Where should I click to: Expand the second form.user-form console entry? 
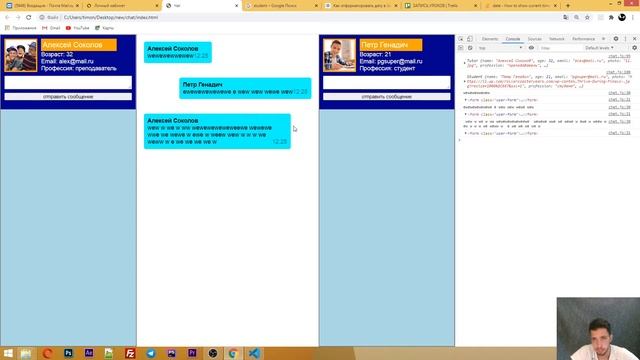465,114
